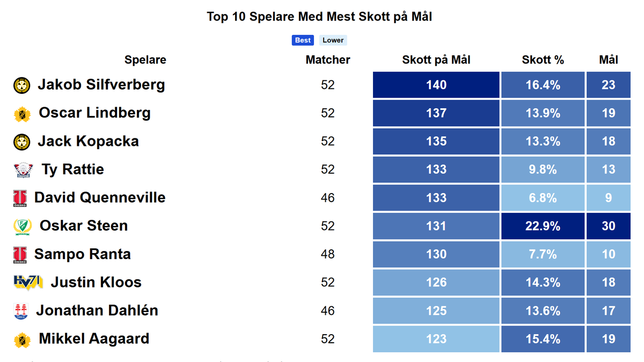Image resolution: width=644 pixels, height=362 pixels.
Task: Click Jack Kopacka's team logo
Action: (21, 142)
